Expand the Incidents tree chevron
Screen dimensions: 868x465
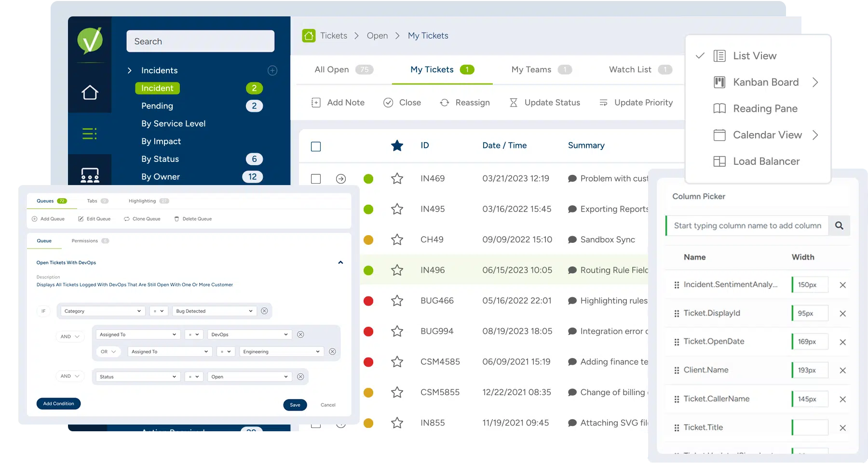click(129, 70)
